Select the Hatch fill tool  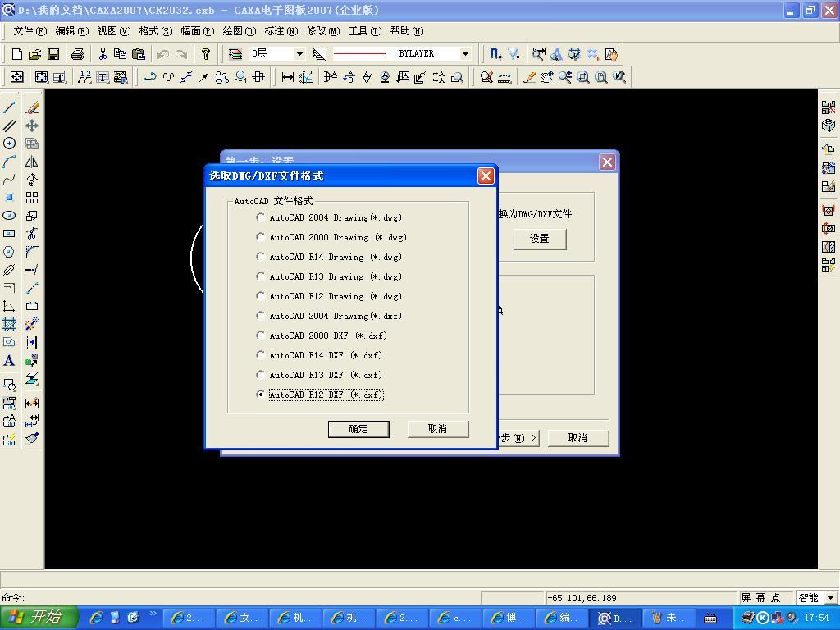tap(9, 324)
